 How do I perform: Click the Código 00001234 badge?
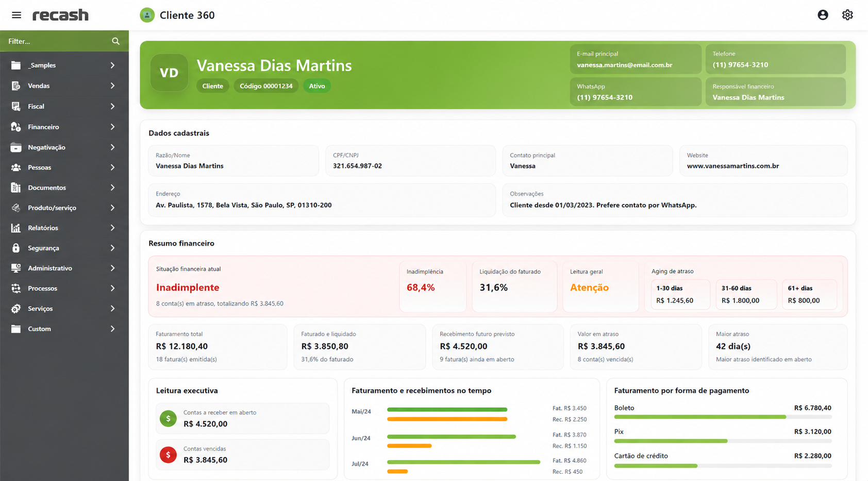click(266, 86)
